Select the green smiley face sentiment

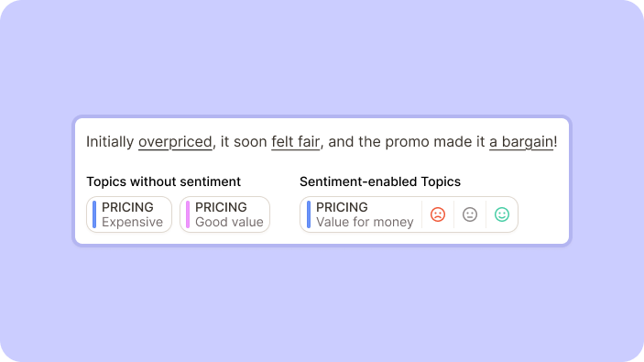501,214
